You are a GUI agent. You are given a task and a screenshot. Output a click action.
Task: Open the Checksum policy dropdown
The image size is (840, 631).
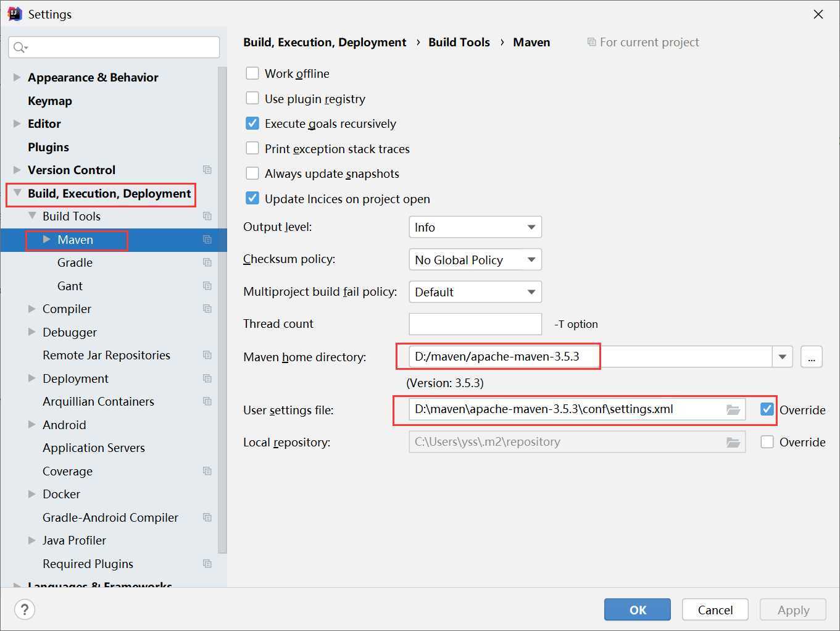point(475,259)
